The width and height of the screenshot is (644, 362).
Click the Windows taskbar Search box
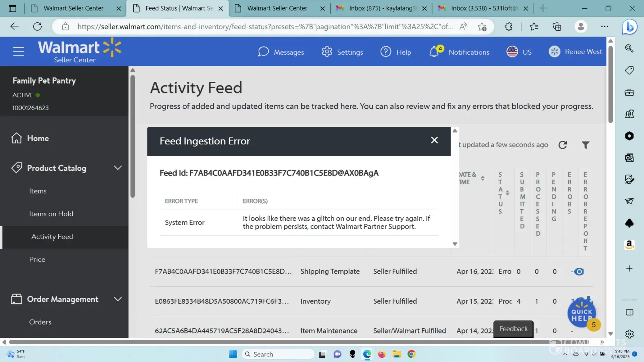[278, 354]
